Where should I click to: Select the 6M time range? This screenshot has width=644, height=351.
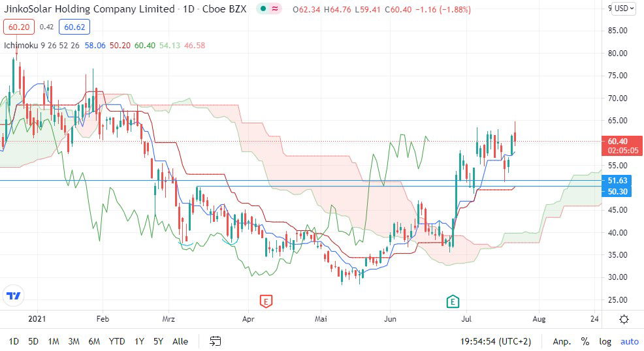[x=94, y=341]
